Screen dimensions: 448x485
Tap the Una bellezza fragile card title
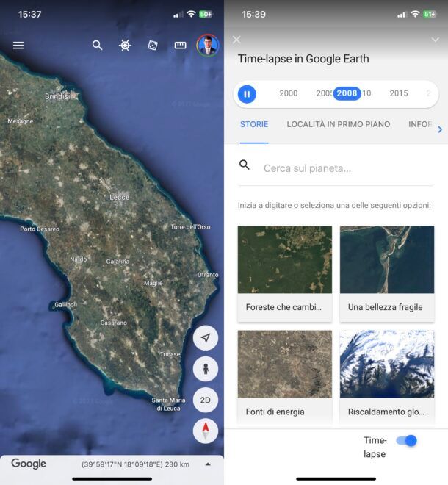(386, 307)
